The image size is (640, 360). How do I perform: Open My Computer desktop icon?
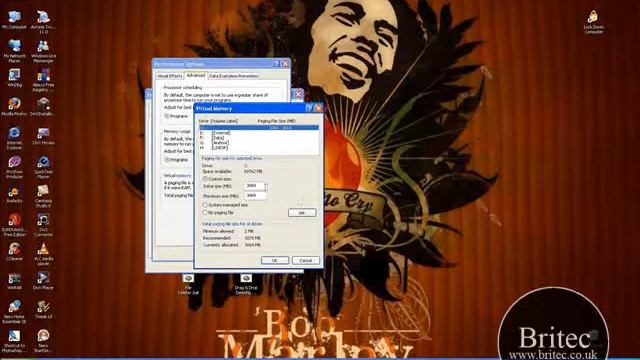point(14,20)
